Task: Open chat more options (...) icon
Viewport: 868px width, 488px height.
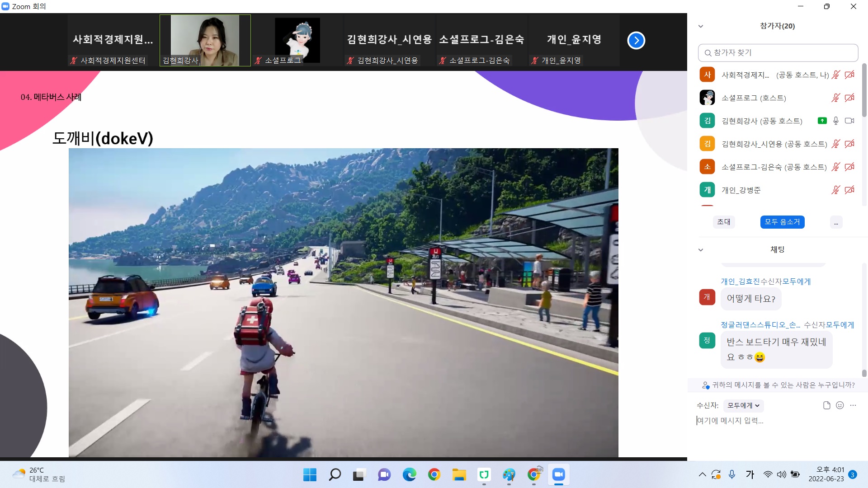Action: tap(853, 405)
